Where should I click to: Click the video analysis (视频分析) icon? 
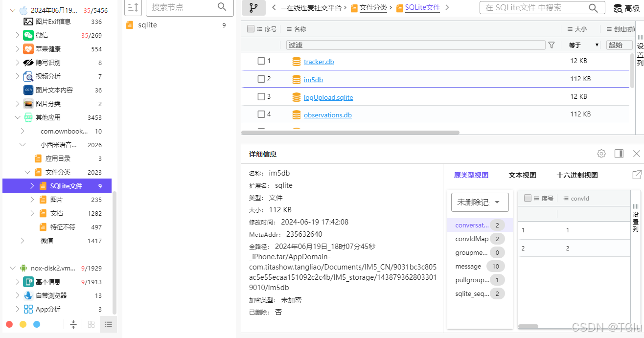point(28,76)
